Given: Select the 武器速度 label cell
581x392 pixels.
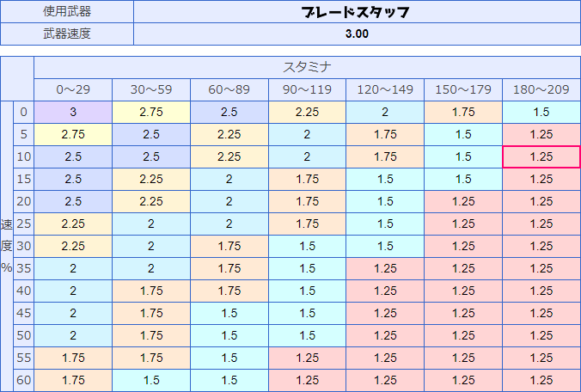Looking at the screenshot, I should click(x=67, y=34).
